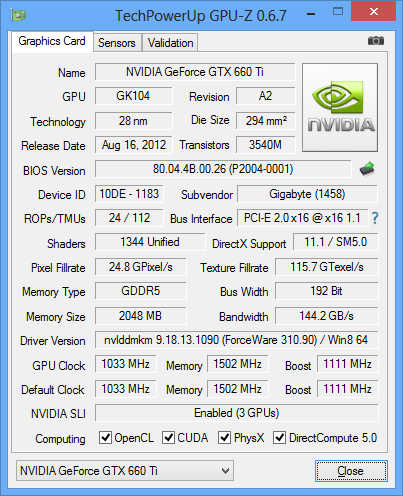
Task: Click the GPU-Z title bar app icon
Action: pyautogui.click(x=18, y=15)
